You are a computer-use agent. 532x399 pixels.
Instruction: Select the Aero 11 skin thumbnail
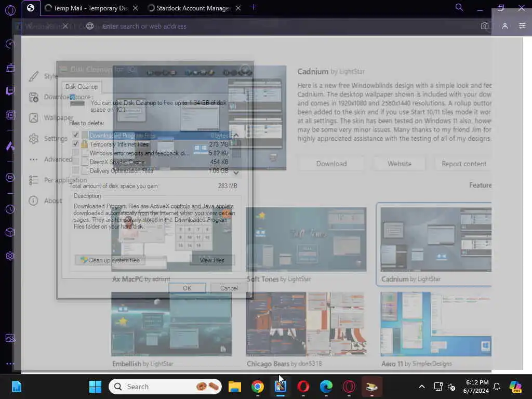(436, 324)
